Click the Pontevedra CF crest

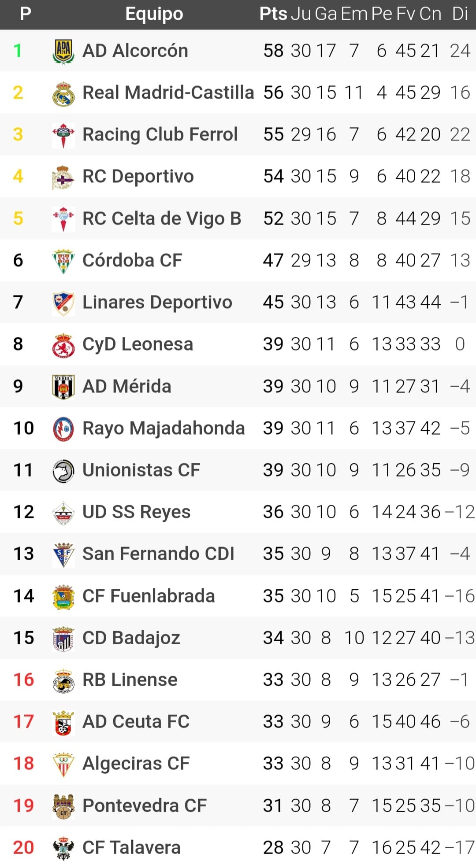63,806
